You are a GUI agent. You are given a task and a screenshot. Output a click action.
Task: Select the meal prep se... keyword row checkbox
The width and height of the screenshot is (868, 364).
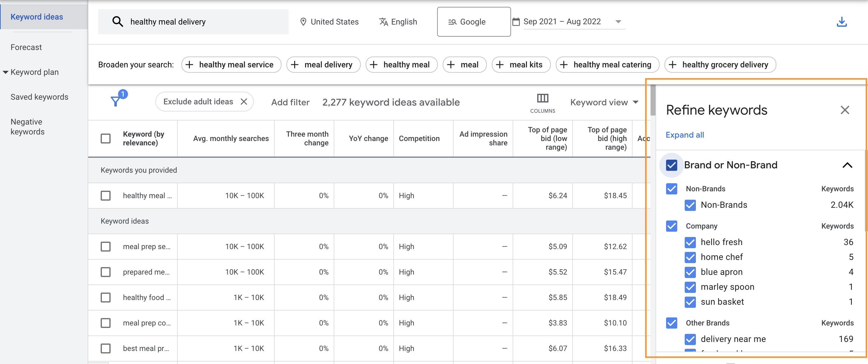(x=105, y=247)
